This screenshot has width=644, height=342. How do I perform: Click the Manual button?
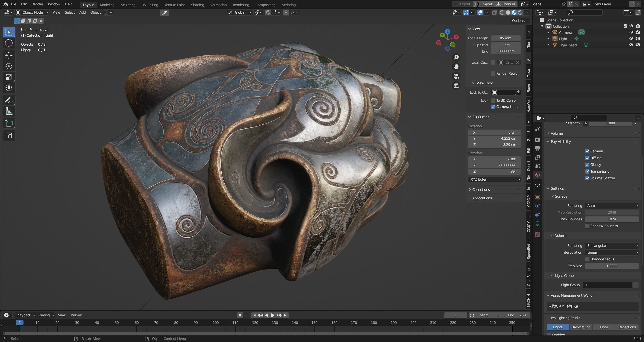506,4
